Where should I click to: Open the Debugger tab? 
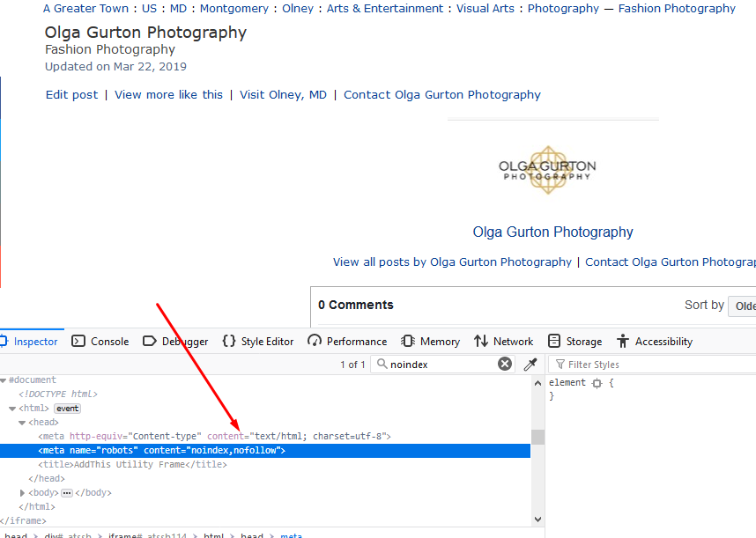(175, 342)
